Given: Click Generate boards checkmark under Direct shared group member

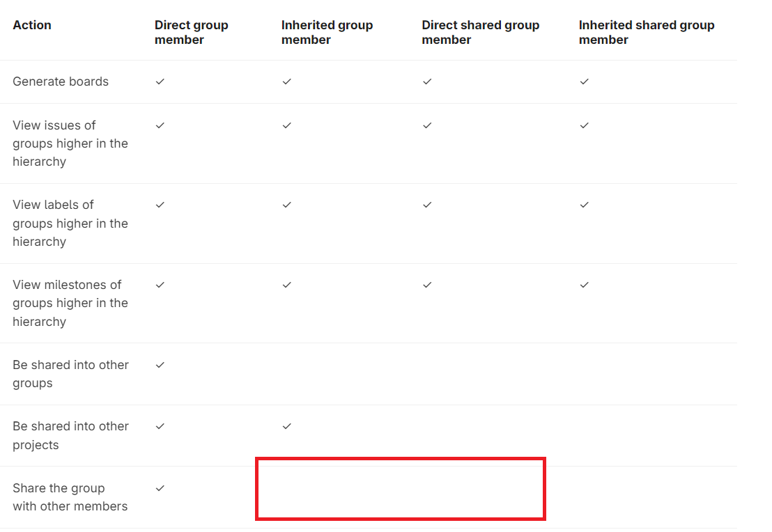Looking at the screenshot, I should point(427,81).
